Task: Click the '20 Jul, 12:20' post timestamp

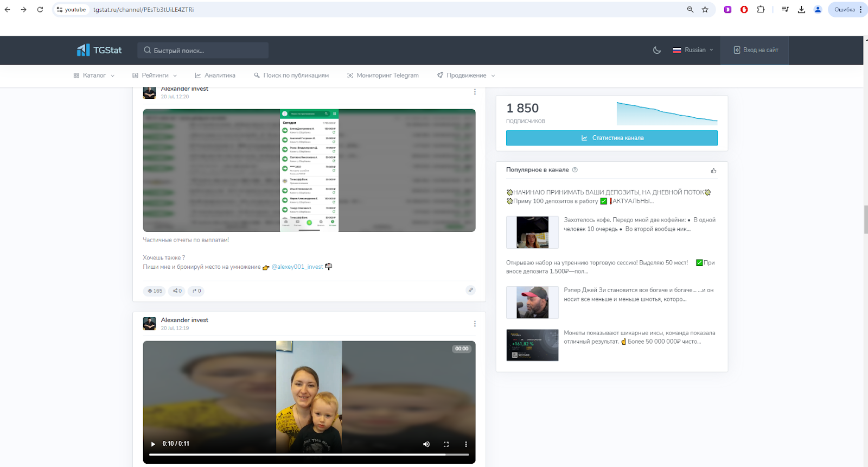Action: coord(175,97)
